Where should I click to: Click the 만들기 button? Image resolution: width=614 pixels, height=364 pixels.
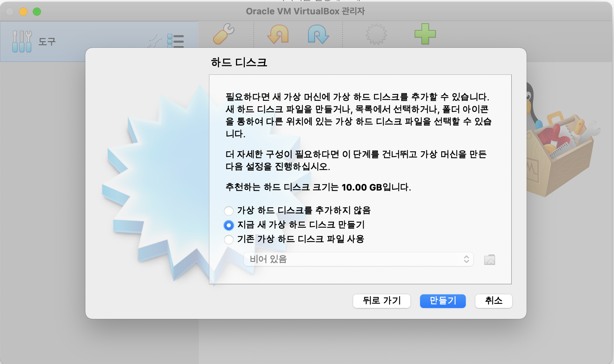click(x=443, y=301)
